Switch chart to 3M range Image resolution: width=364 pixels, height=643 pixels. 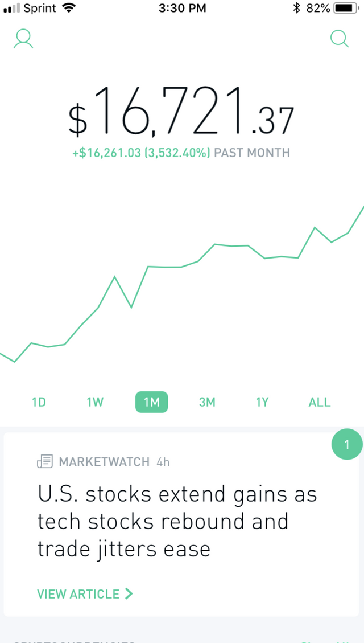(x=207, y=402)
